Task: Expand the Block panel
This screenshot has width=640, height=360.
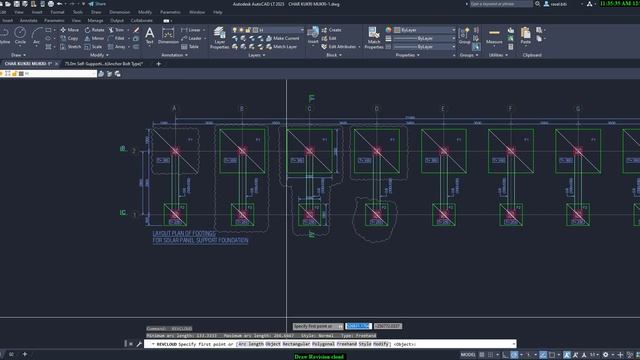Action: click(x=334, y=55)
